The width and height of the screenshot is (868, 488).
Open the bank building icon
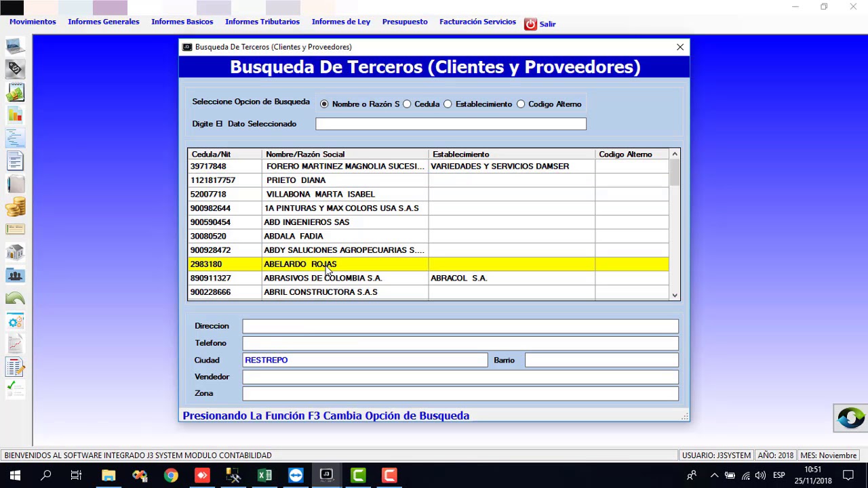(x=15, y=253)
